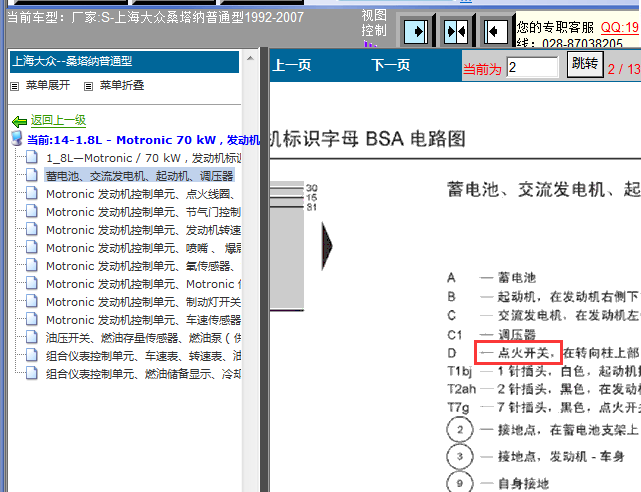
Task: Click the computer icon beside 当前:14-1.8L
Action: (17, 139)
